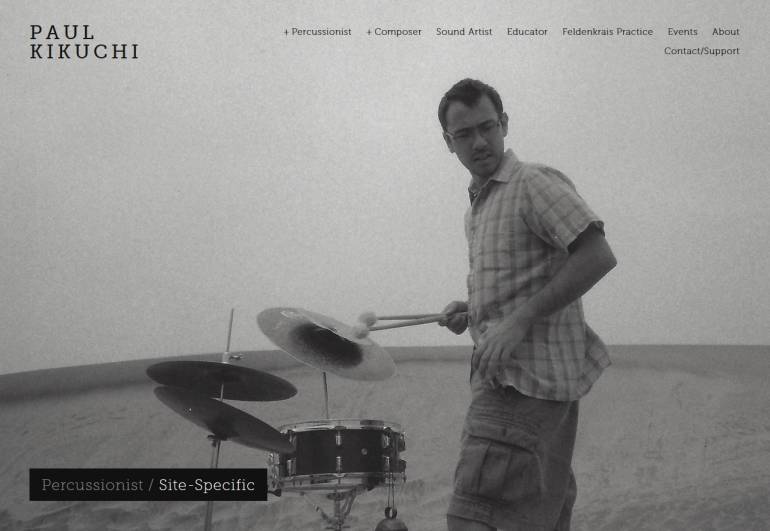
Task: Click the word KIKUCHI in the site title
Action: (x=84, y=52)
